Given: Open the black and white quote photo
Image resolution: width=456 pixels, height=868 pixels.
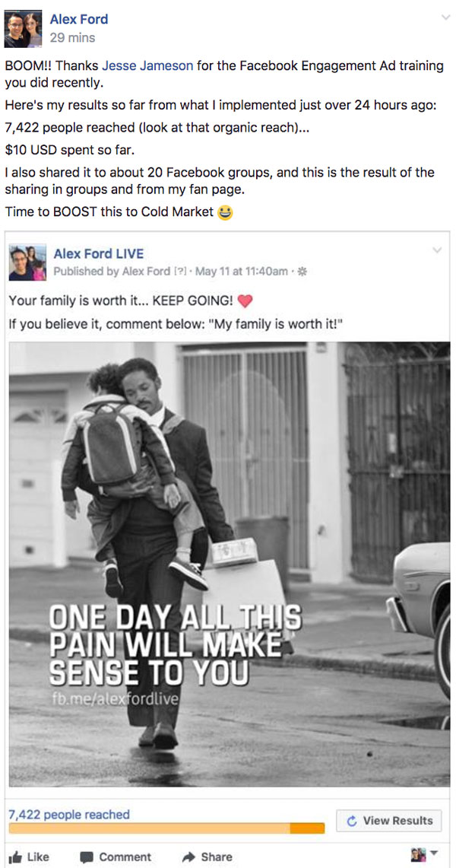Looking at the screenshot, I should tap(230, 564).
